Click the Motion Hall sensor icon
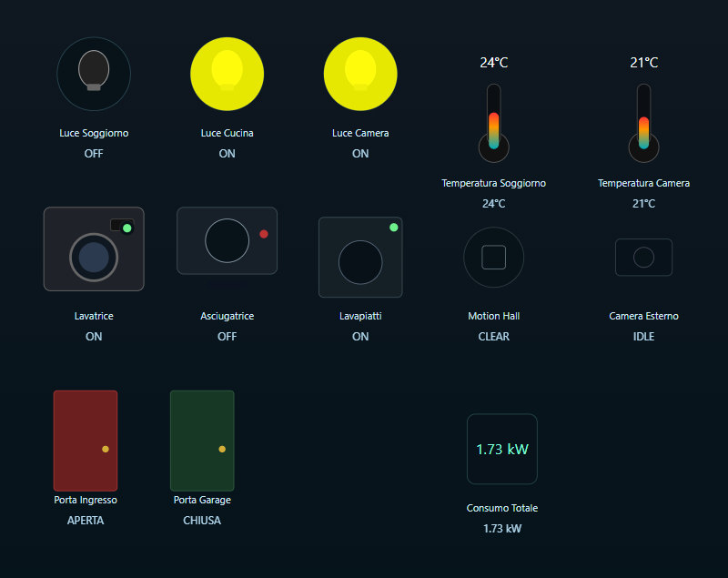 tap(493, 258)
